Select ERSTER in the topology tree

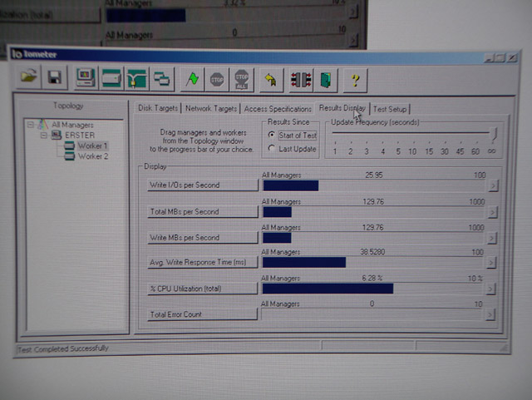point(80,136)
